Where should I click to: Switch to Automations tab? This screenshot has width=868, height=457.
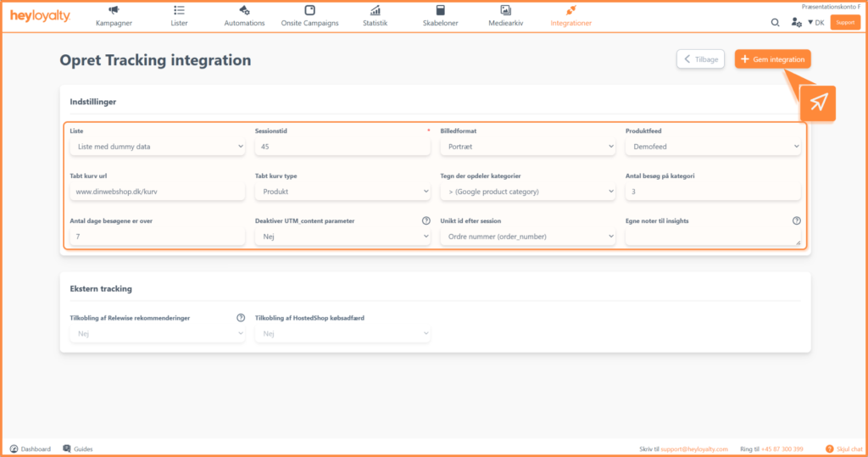tap(244, 16)
